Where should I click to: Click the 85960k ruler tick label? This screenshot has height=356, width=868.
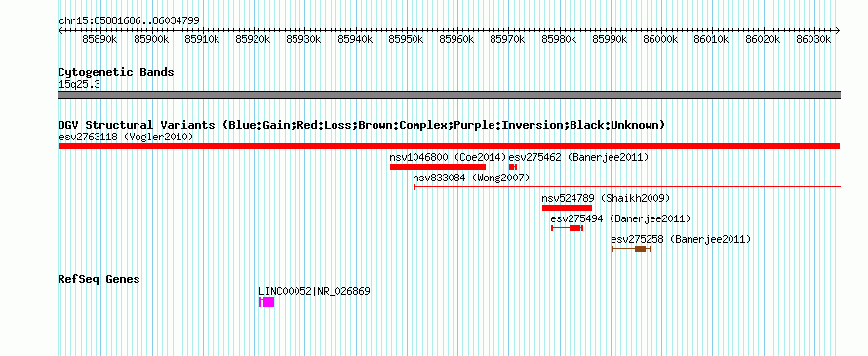[457, 39]
